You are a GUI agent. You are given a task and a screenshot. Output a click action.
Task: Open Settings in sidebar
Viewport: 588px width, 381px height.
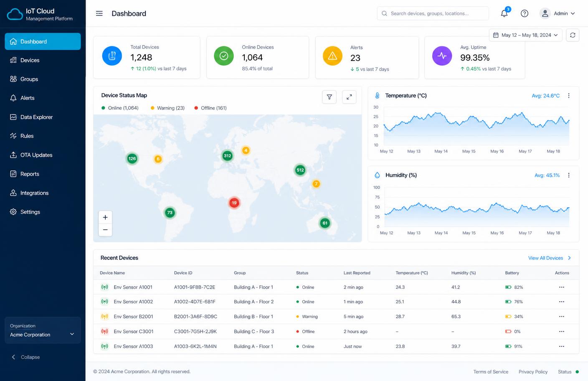coord(43,212)
